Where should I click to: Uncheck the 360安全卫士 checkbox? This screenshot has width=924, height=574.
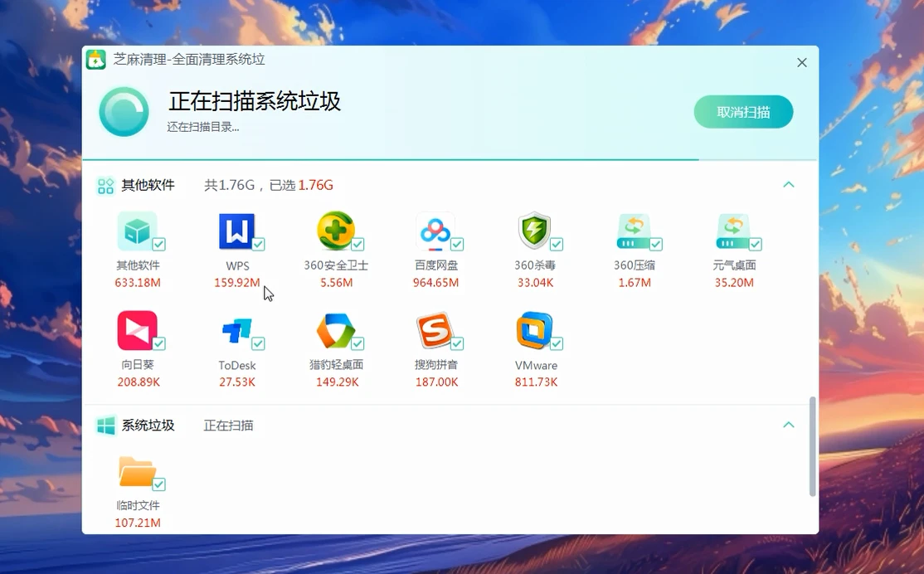click(357, 244)
